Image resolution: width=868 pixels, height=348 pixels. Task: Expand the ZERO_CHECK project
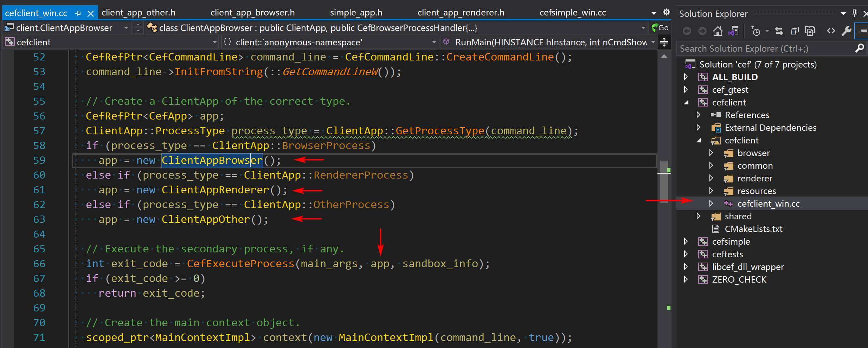pos(686,279)
